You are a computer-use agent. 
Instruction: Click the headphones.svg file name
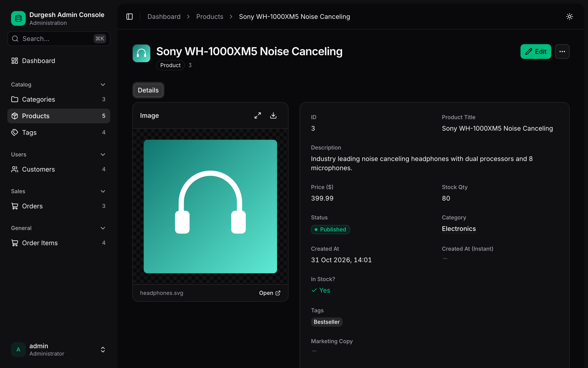tap(161, 293)
